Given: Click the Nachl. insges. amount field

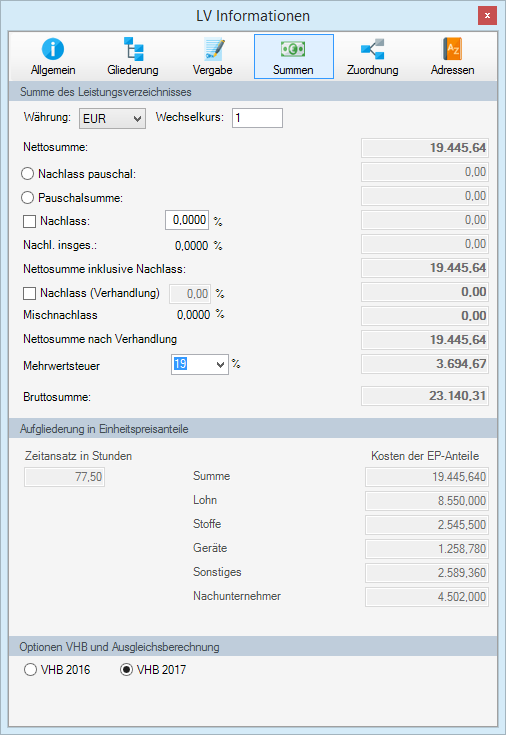Looking at the screenshot, I should click(425, 244).
